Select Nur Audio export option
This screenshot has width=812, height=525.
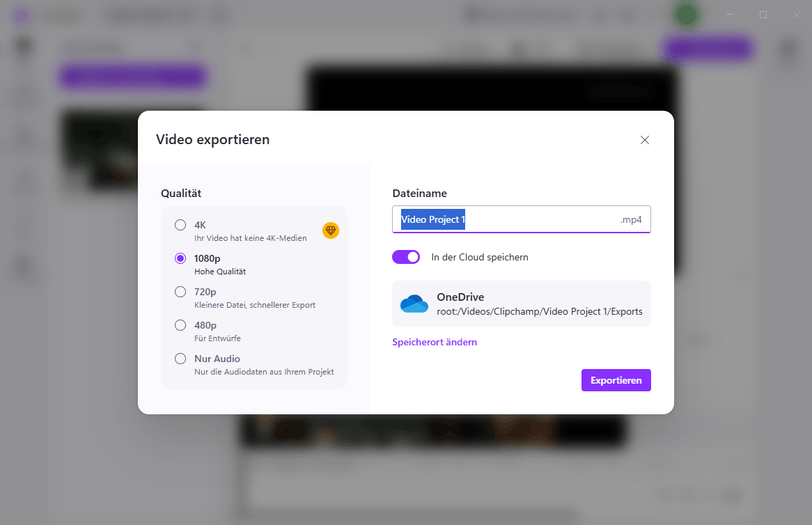click(x=180, y=359)
